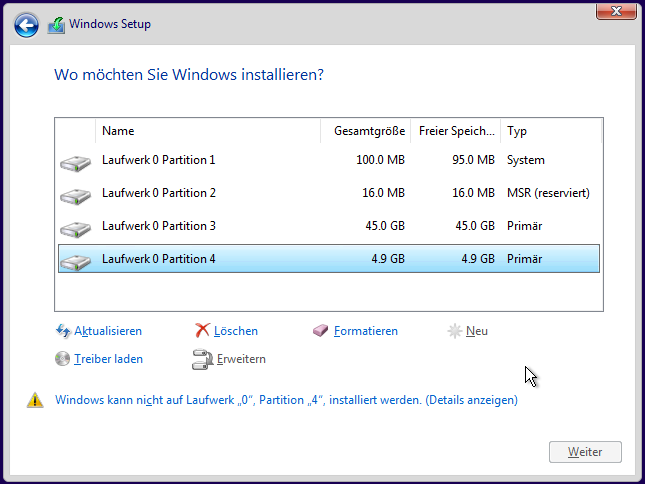Sort by the Typ column header
The height and width of the screenshot is (484, 645).
coord(551,131)
